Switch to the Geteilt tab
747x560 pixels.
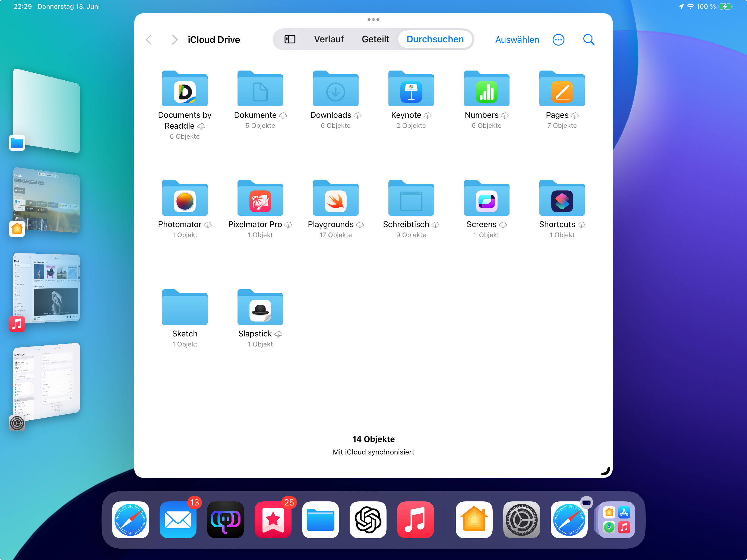click(375, 40)
